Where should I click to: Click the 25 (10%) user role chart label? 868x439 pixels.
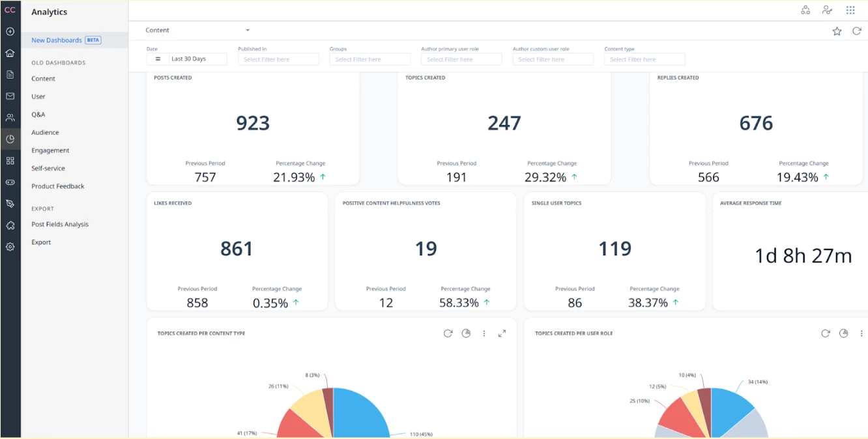[640, 401]
